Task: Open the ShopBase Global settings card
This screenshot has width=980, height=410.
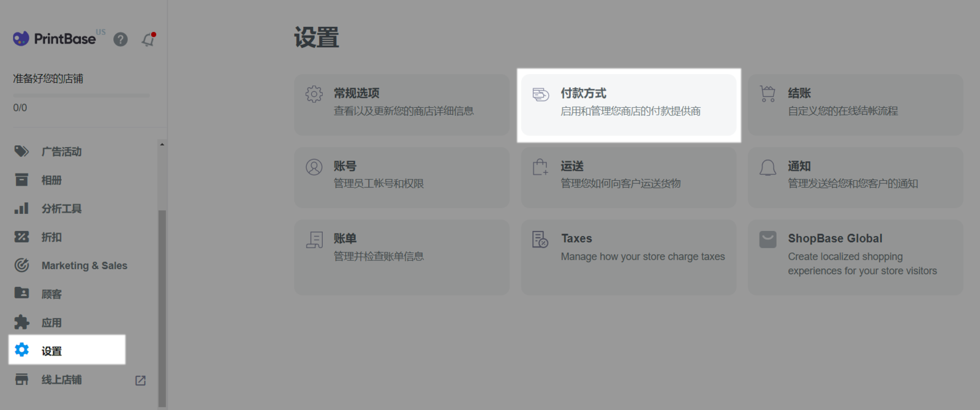Action: pos(856,257)
